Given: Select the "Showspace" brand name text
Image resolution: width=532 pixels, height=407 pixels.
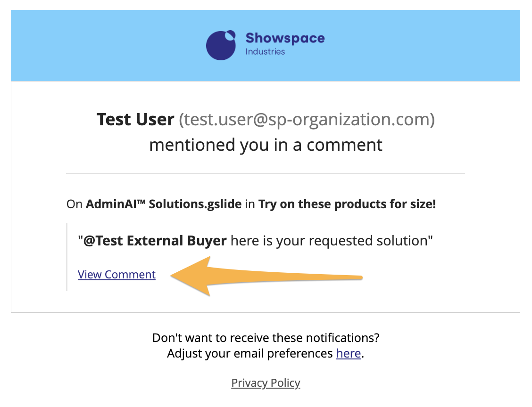Looking at the screenshot, I should click(285, 38).
